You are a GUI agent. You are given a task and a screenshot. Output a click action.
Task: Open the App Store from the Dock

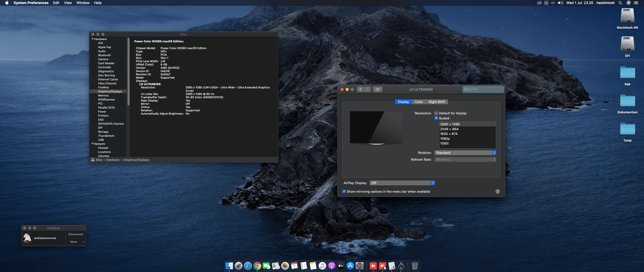[350, 266]
